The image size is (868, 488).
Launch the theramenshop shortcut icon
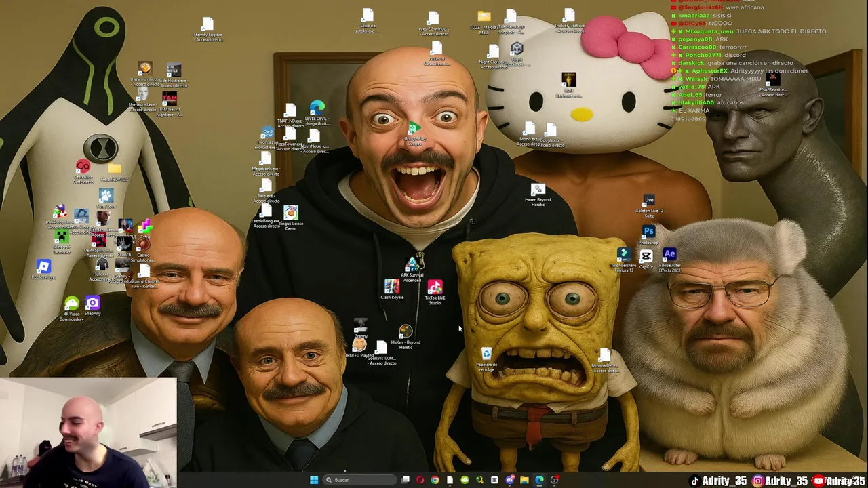point(145,68)
